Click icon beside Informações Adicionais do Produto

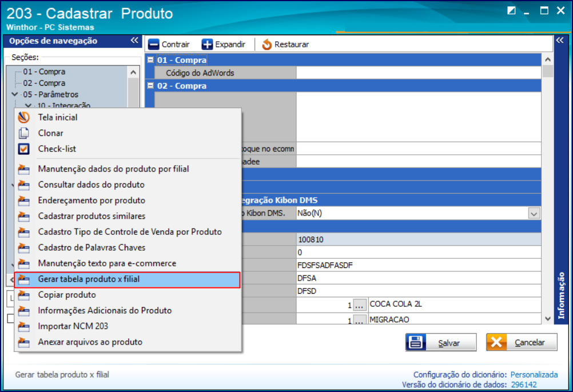click(x=24, y=311)
